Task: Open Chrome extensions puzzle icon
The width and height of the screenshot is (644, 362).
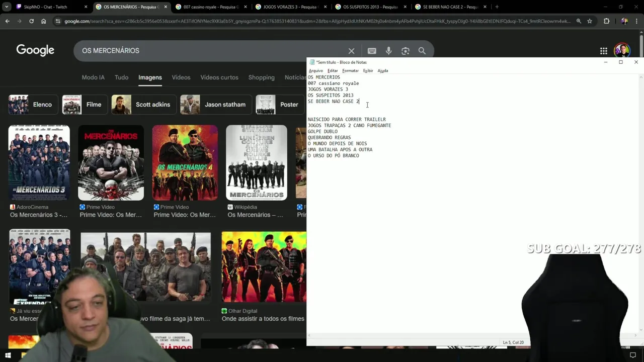Action: (x=606, y=21)
